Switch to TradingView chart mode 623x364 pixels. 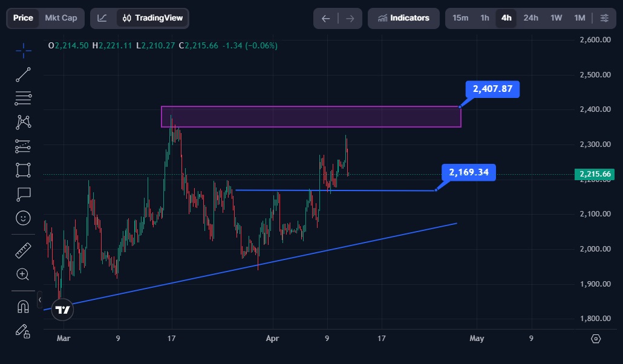click(152, 18)
